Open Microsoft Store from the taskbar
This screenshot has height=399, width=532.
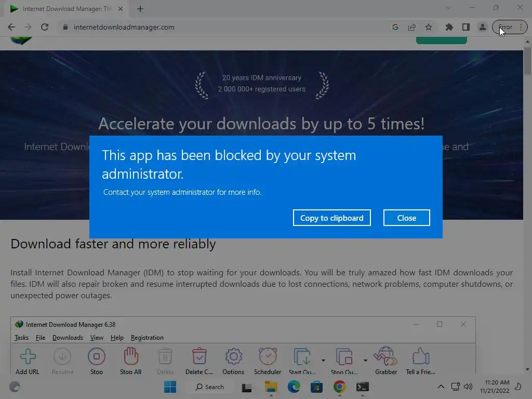pos(316,387)
